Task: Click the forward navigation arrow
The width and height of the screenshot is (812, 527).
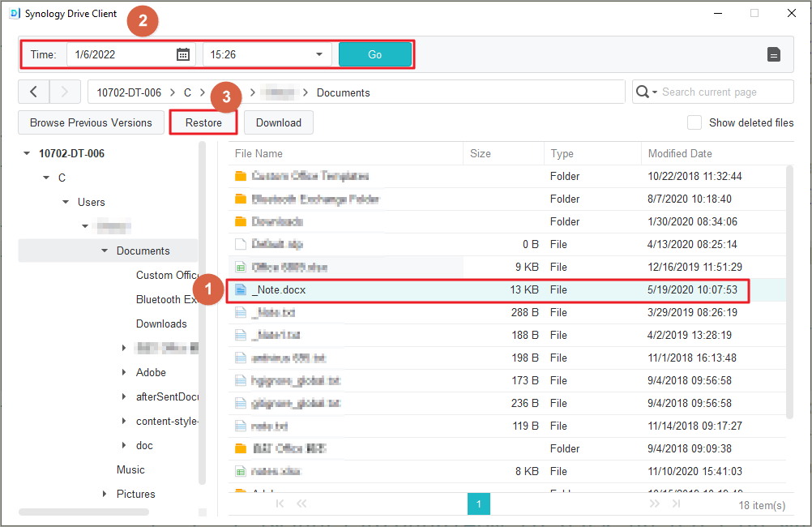Action: click(x=65, y=92)
